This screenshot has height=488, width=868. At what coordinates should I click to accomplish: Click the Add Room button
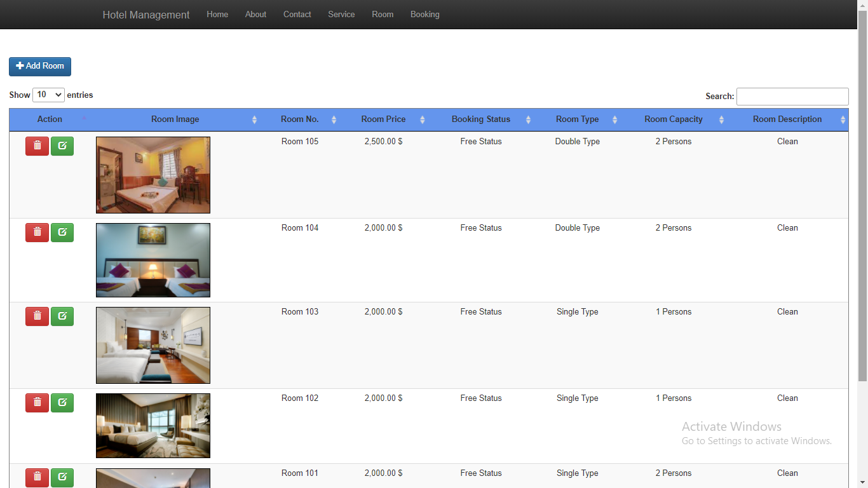click(x=39, y=66)
